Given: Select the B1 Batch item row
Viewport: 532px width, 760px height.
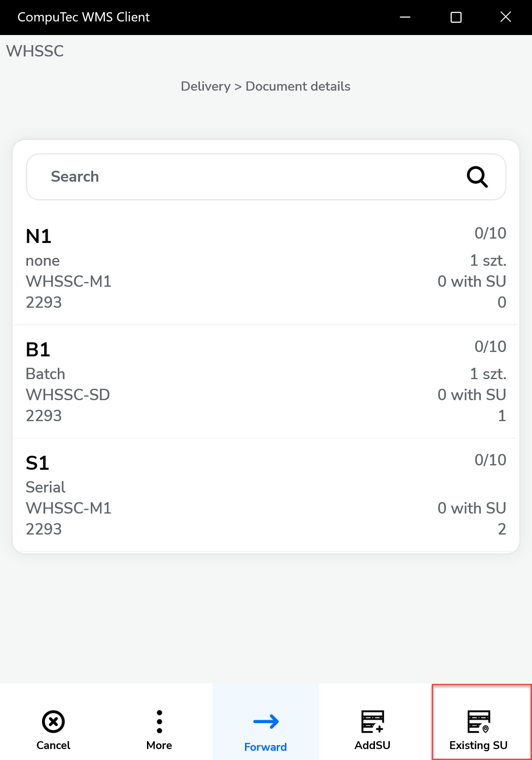Looking at the screenshot, I should click(x=266, y=381).
